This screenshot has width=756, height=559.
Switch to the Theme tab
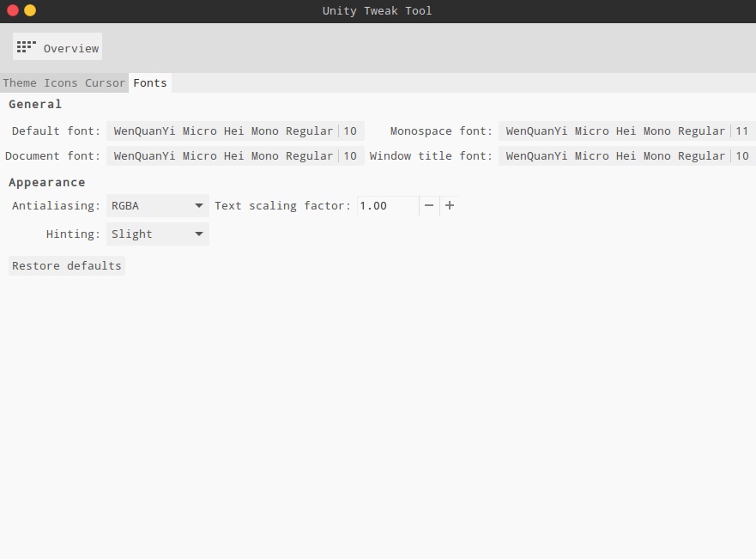[x=20, y=83]
